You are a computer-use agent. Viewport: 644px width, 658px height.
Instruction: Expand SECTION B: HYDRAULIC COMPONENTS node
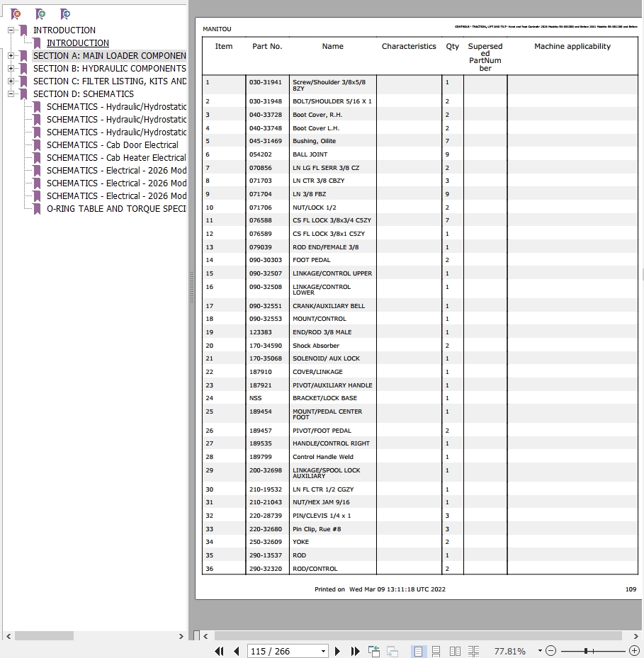[x=11, y=69]
